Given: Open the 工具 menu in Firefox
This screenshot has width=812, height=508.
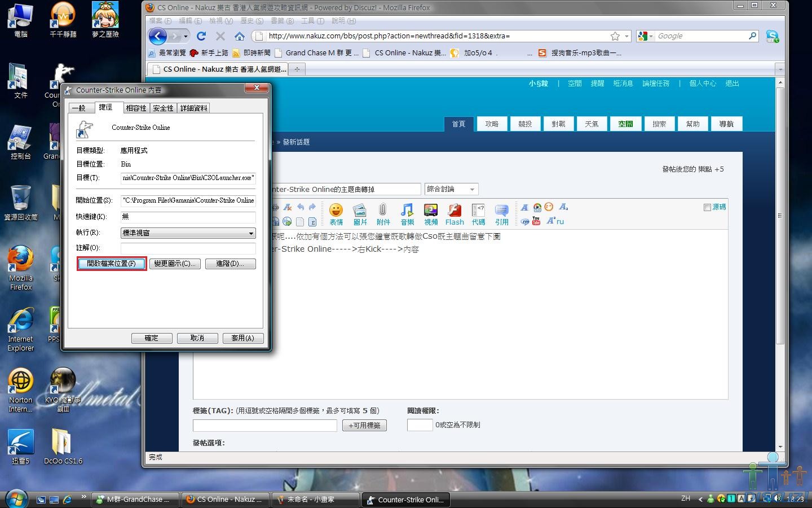Looking at the screenshot, I should (312, 21).
